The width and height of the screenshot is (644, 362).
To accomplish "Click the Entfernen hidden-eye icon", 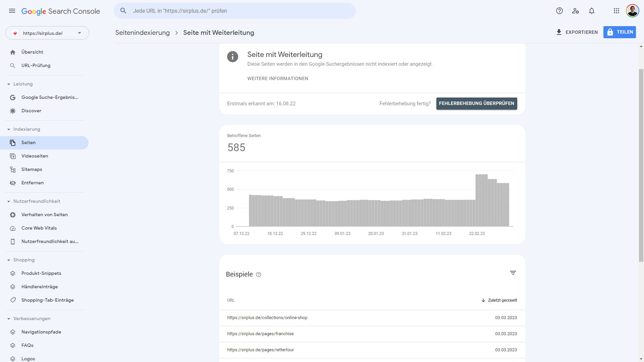I will point(13,183).
